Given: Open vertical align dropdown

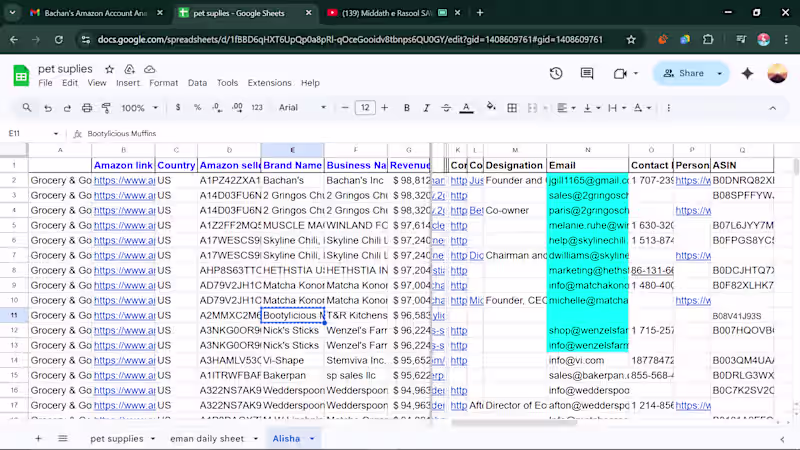Looking at the screenshot, I should tap(592, 108).
